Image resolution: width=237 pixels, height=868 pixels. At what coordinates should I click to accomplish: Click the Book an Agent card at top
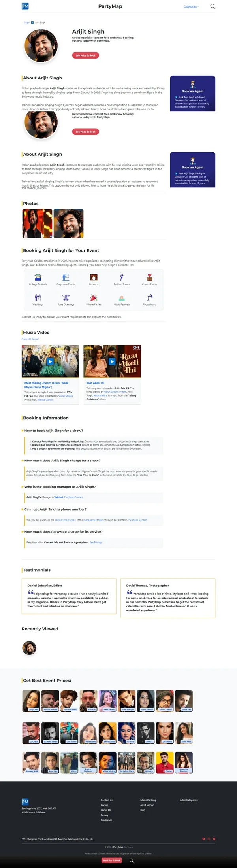192,93
